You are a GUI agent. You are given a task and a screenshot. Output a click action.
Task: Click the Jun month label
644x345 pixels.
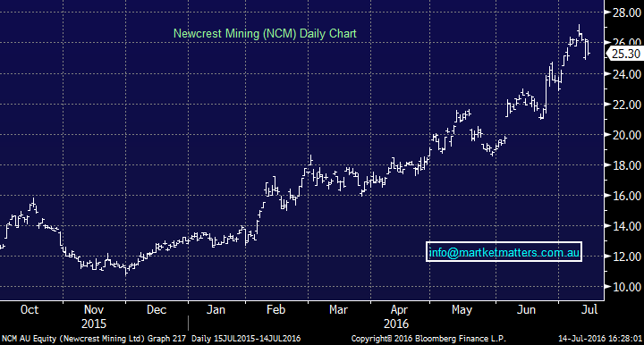pyautogui.click(x=526, y=309)
